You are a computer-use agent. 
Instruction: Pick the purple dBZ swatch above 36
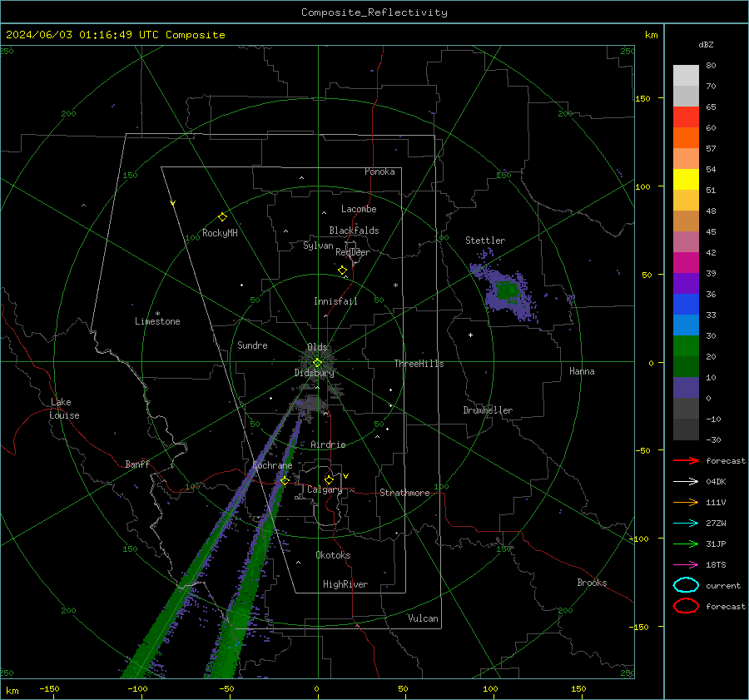[x=686, y=284]
